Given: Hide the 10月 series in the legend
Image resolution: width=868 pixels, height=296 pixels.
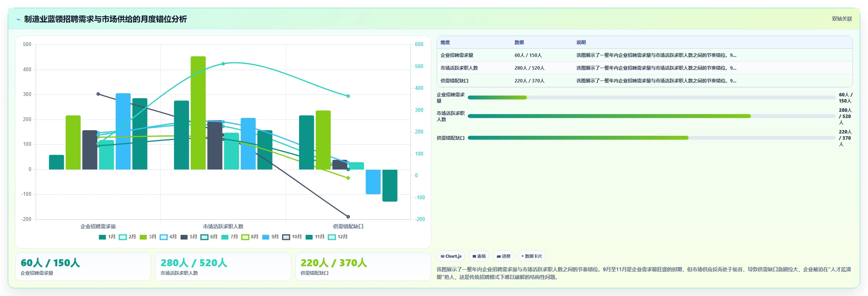Looking at the screenshot, I should tap(292, 237).
